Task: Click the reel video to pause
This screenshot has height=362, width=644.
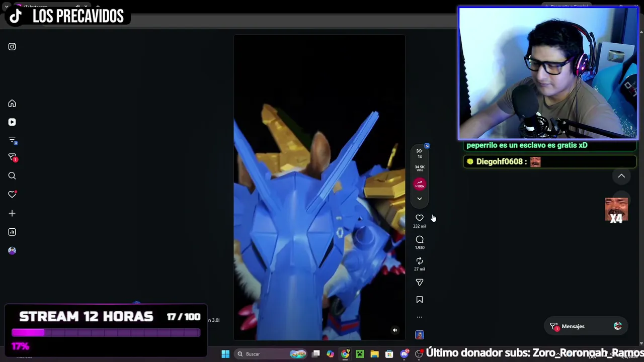Action: [319, 188]
